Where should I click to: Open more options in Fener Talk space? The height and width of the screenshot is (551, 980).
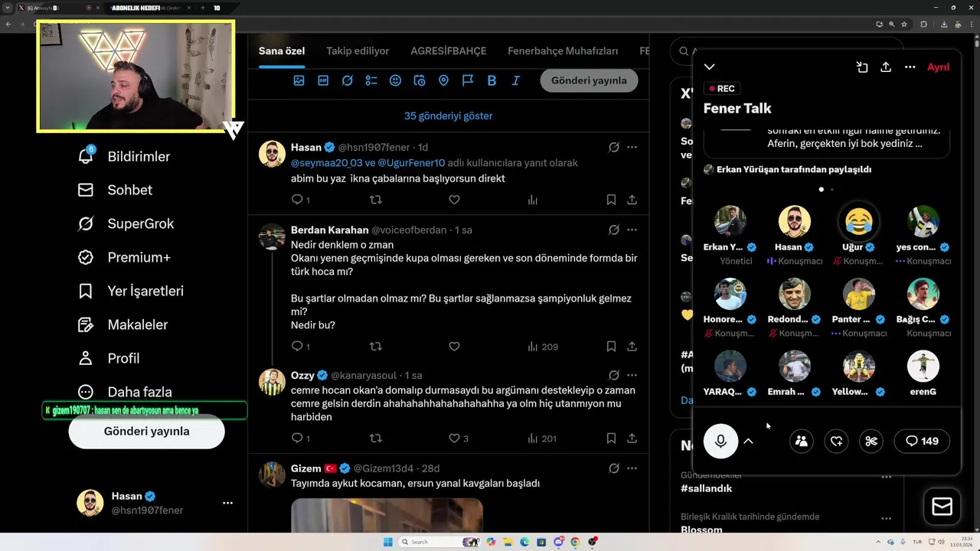click(910, 67)
